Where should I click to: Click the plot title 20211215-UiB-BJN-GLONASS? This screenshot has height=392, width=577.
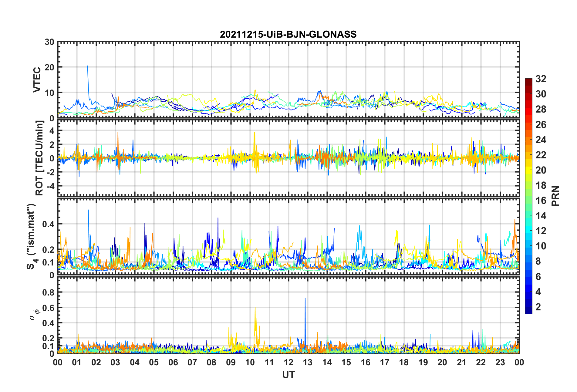pos(288,34)
